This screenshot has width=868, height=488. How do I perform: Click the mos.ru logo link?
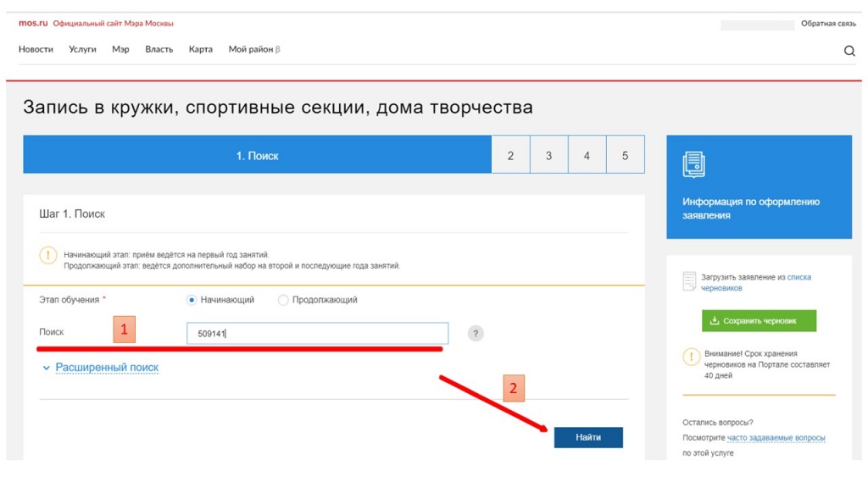point(33,23)
